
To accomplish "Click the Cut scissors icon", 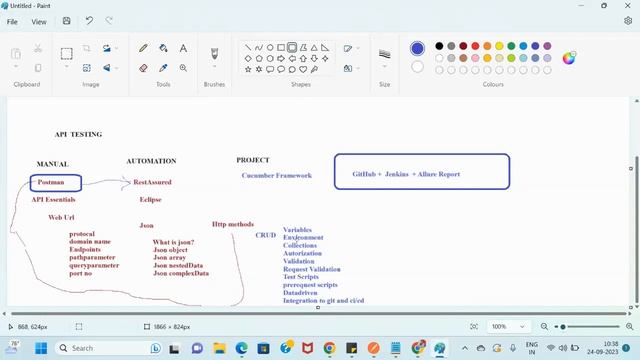I will tap(38, 48).
